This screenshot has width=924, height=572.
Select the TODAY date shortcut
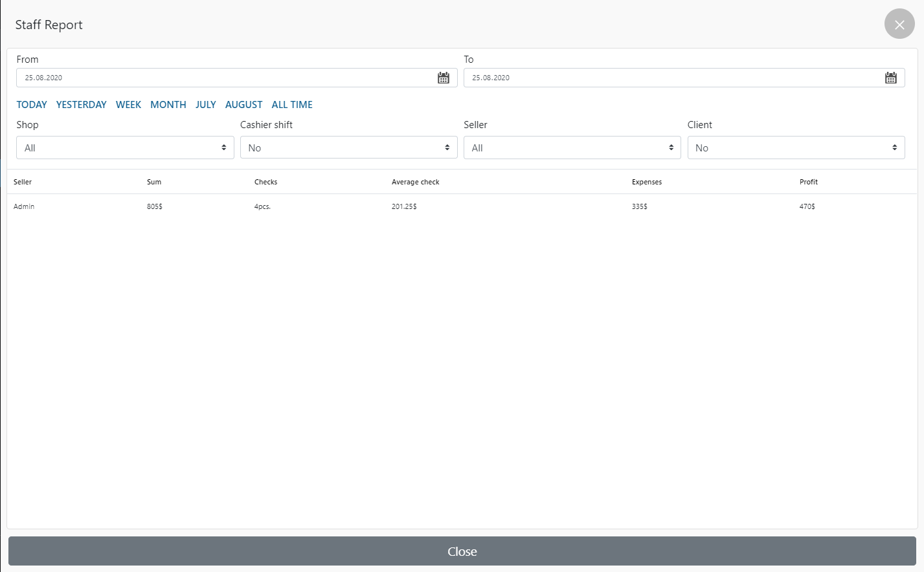(x=32, y=105)
